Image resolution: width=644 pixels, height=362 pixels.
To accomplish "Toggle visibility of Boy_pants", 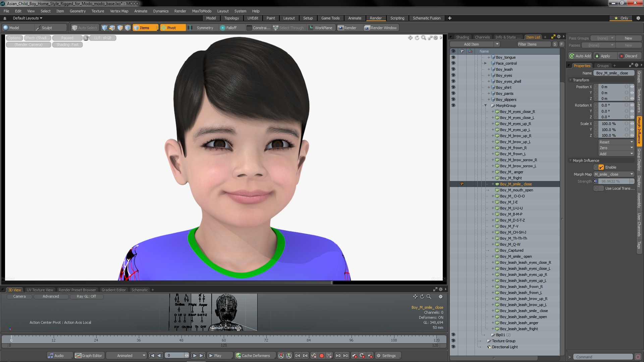I will (453, 94).
